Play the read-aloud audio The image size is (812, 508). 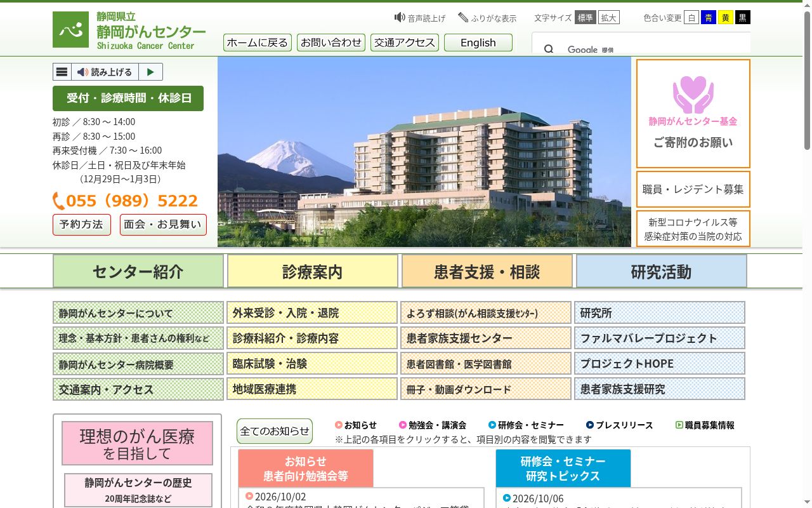click(x=150, y=72)
